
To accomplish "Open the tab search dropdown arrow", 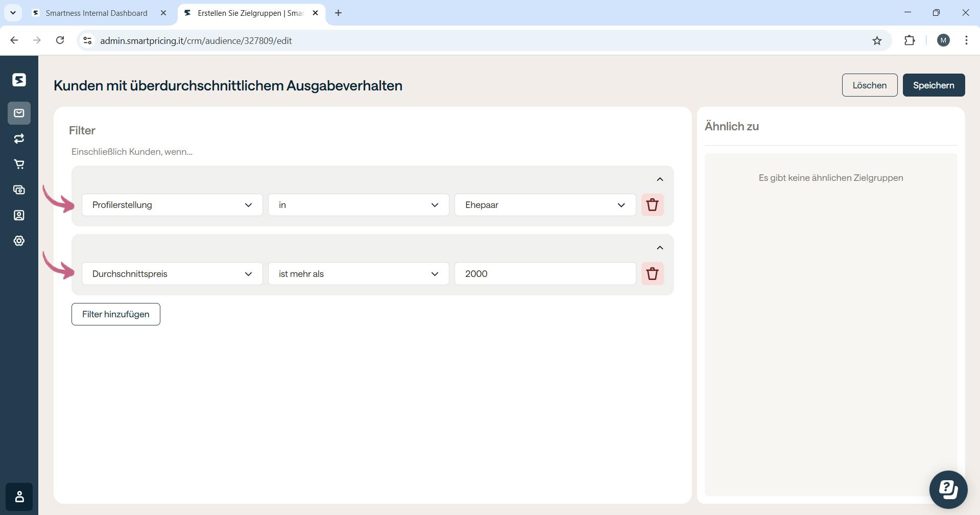I will (13, 13).
